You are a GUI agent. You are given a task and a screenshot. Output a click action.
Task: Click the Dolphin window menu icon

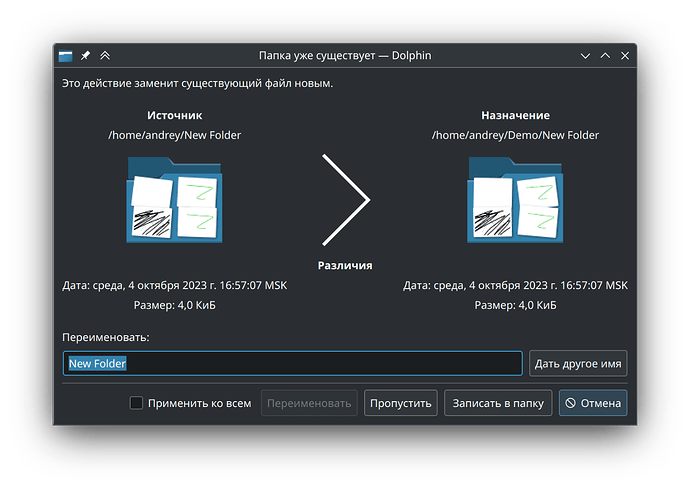(x=66, y=56)
